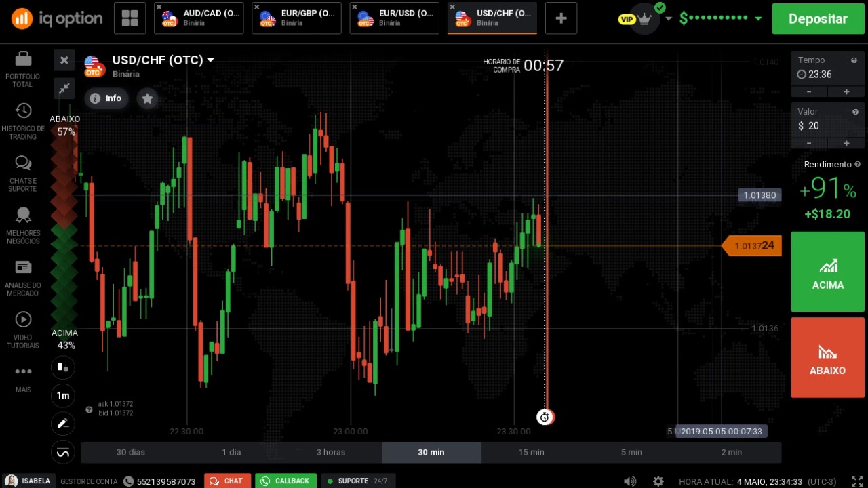Select the 3 horas timeframe

coord(331,452)
